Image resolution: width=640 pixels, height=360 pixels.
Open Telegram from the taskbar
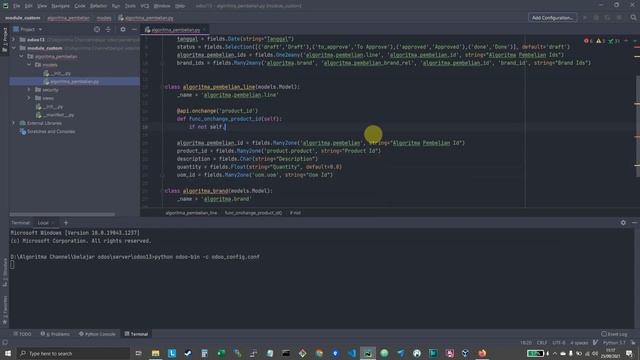pos(400,353)
